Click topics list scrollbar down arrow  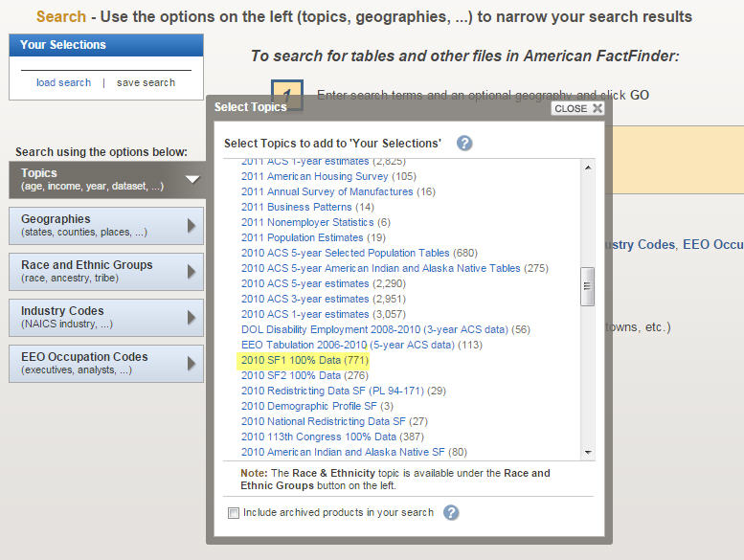(588, 453)
